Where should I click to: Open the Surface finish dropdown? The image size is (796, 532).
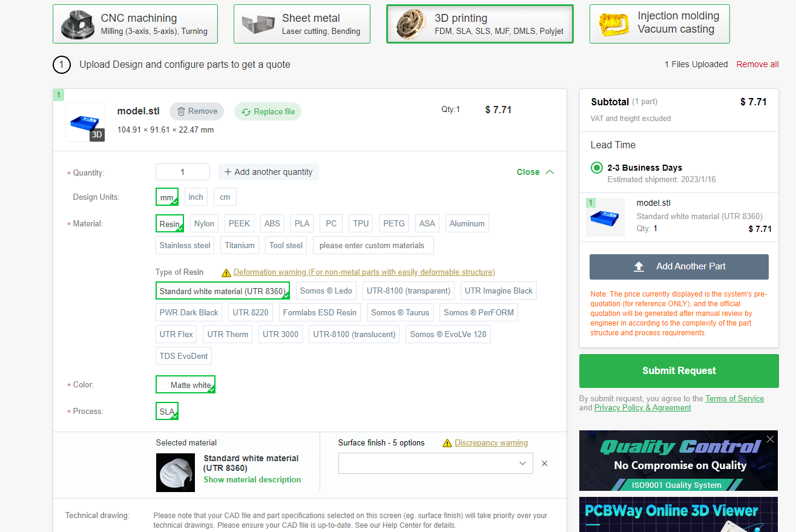436,464
